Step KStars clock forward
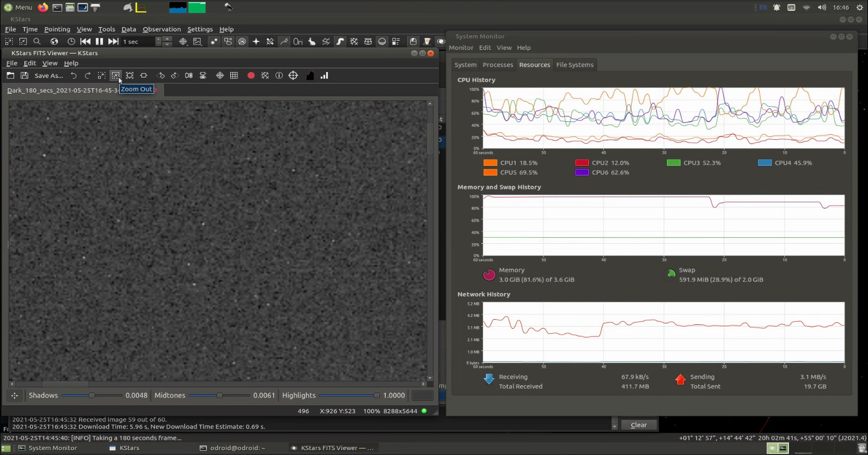This screenshot has width=868, height=455. pyautogui.click(x=113, y=42)
